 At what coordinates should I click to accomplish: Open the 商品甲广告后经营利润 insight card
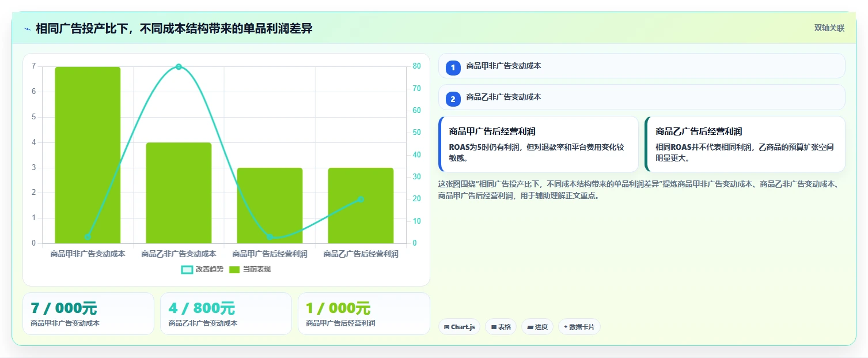tap(539, 144)
